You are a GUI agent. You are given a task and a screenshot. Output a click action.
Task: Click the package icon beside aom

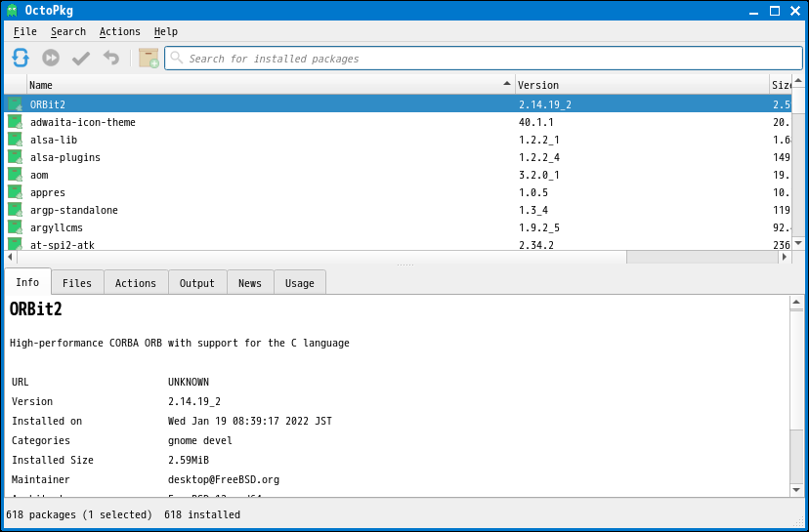(x=15, y=174)
